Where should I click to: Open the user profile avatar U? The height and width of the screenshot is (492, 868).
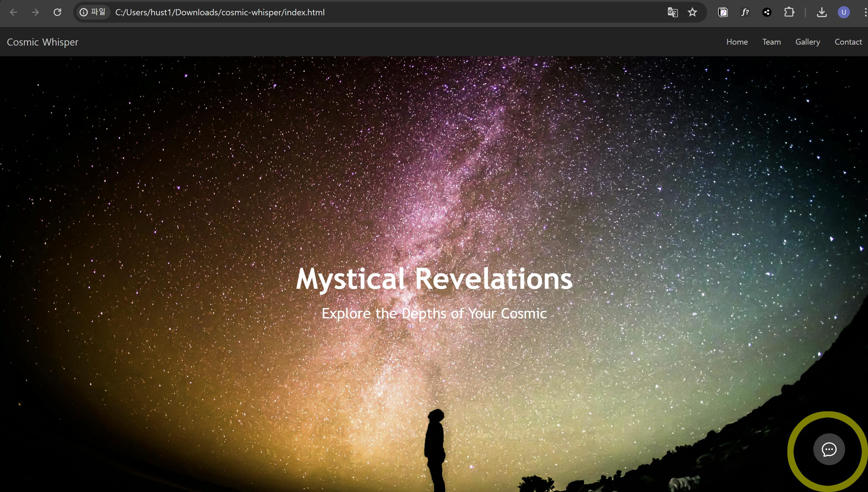[x=844, y=13]
